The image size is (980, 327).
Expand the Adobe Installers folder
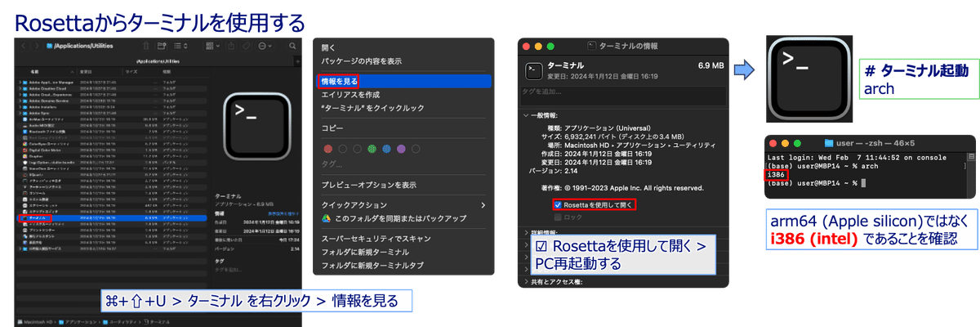click(20, 106)
